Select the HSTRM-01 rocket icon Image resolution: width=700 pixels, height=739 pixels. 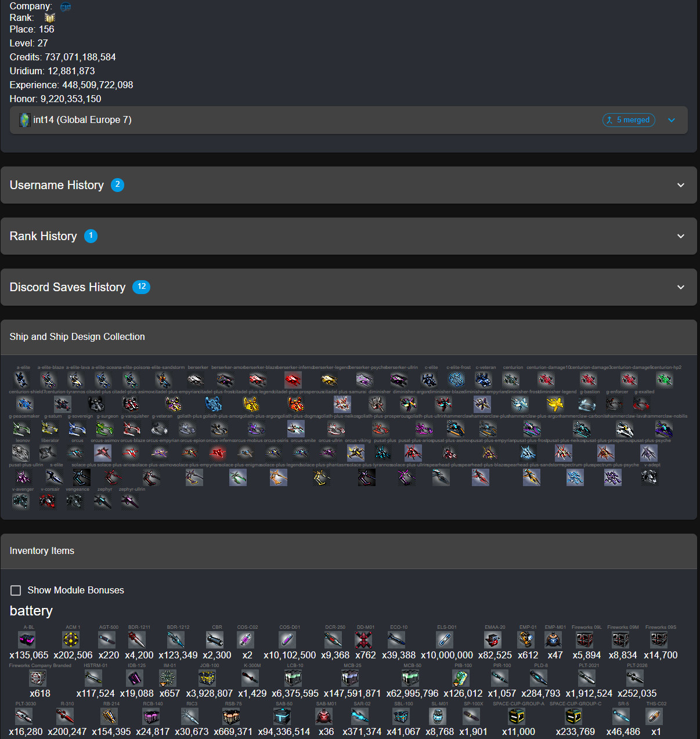(x=93, y=678)
